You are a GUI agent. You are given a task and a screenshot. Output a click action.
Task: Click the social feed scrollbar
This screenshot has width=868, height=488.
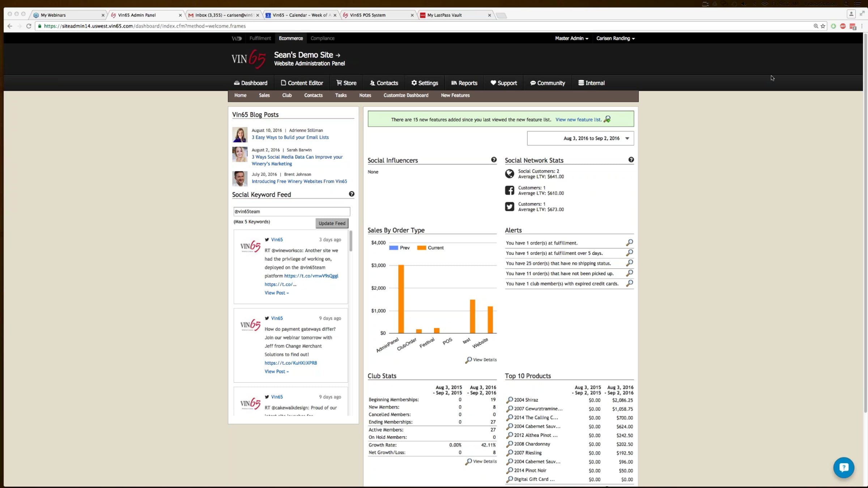350,241
